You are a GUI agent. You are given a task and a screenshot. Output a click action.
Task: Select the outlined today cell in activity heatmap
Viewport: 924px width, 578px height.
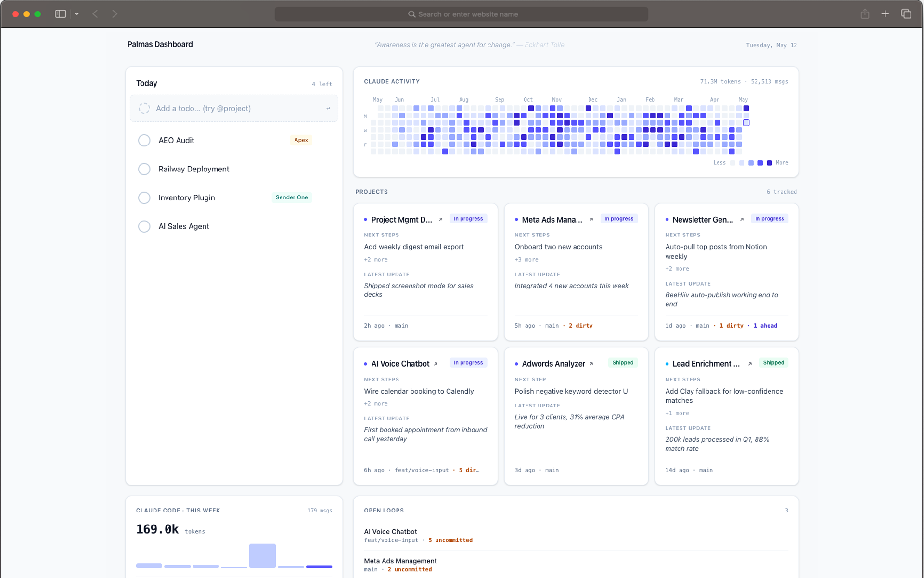(x=746, y=123)
